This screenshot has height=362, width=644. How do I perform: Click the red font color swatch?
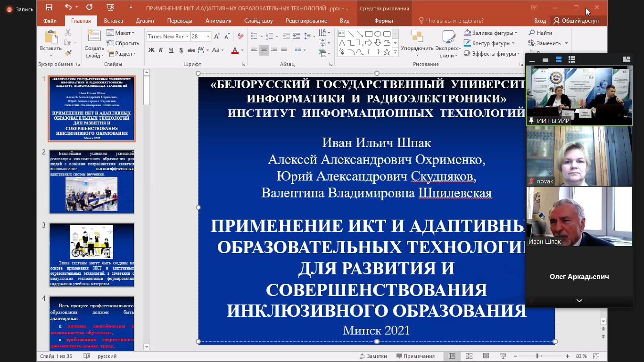[x=235, y=50]
